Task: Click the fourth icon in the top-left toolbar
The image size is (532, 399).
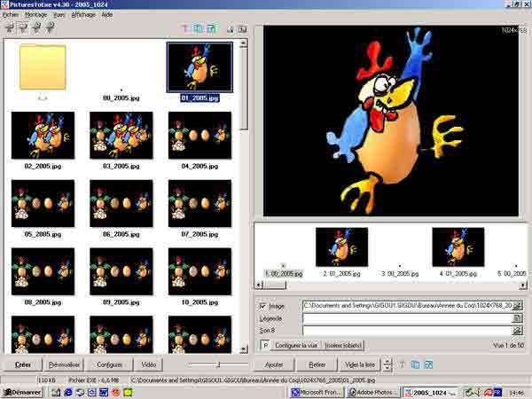Action: pos(50,27)
